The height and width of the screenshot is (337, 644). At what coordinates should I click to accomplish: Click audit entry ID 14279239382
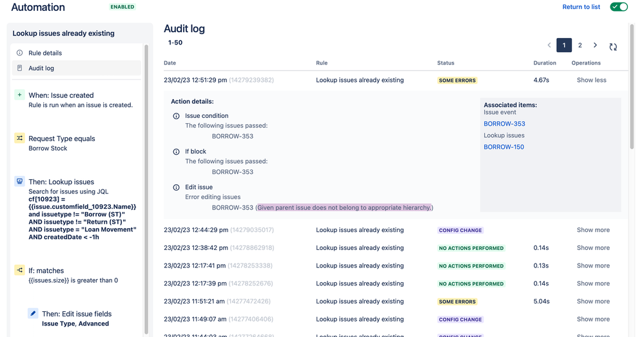pyautogui.click(x=251, y=80)
